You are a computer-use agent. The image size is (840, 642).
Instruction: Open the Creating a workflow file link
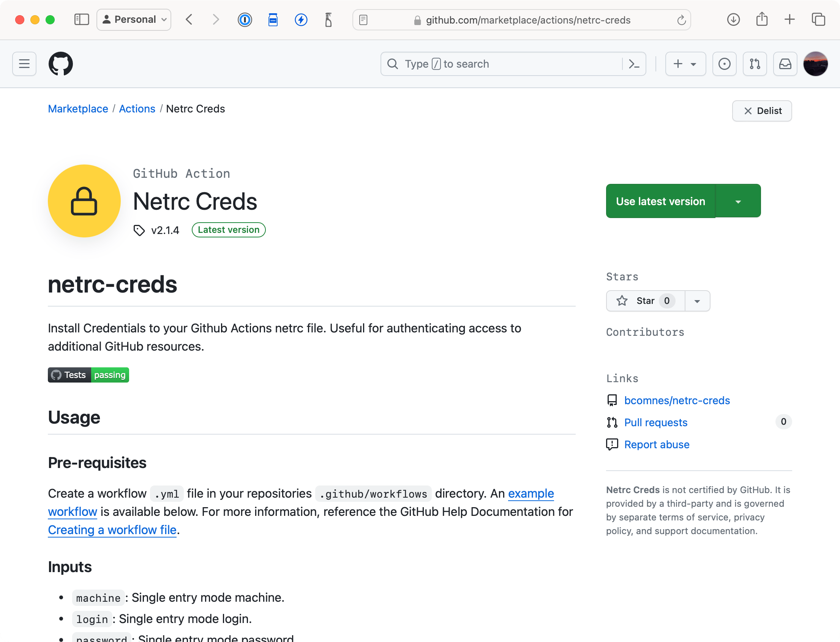pyautogui.click(x=112, y=530)
